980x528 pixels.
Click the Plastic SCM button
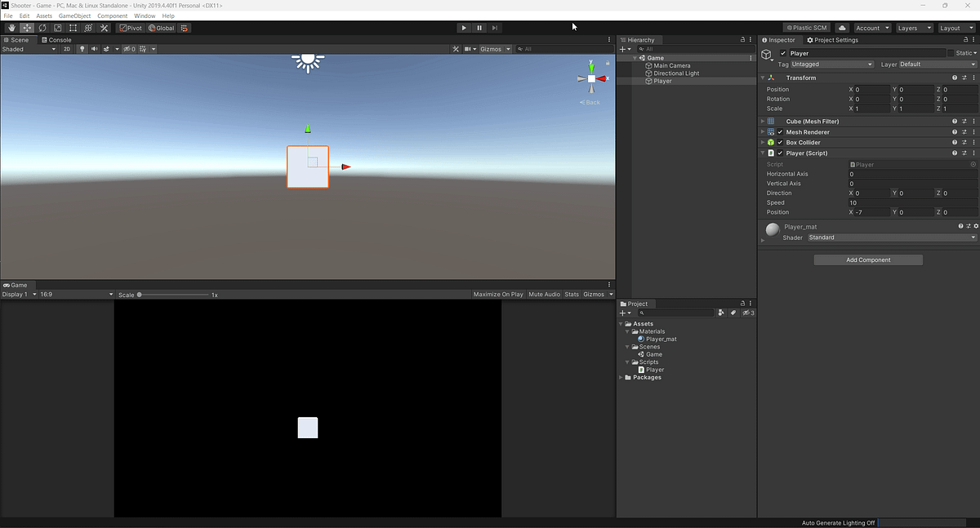(805, 28)
